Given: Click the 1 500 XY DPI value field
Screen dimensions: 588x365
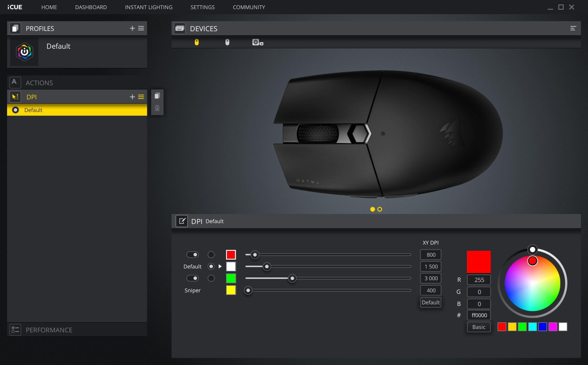Looking at the screenshot, I should 431,266.
